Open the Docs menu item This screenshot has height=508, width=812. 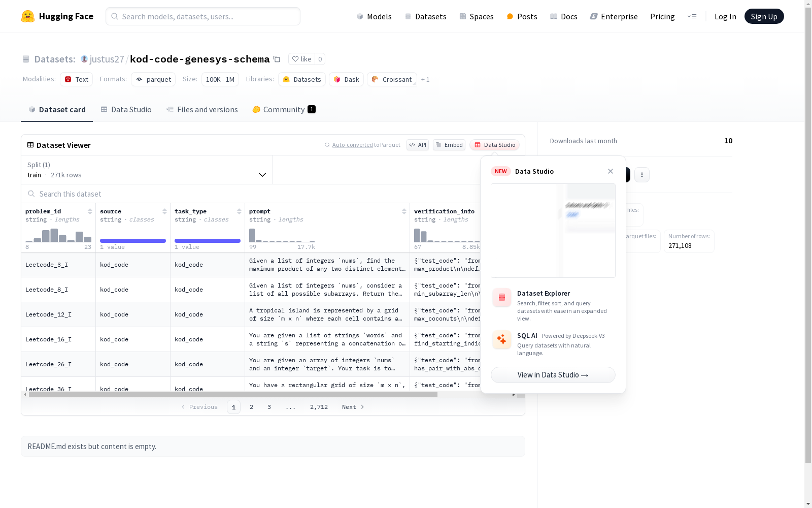click(564, 16)
